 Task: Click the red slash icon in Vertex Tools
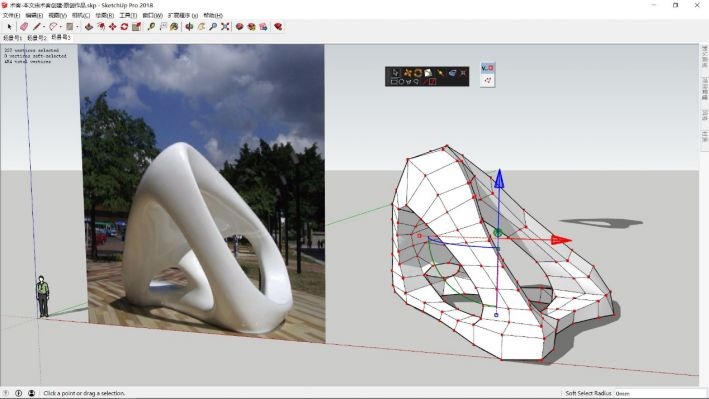pos(425,82)
